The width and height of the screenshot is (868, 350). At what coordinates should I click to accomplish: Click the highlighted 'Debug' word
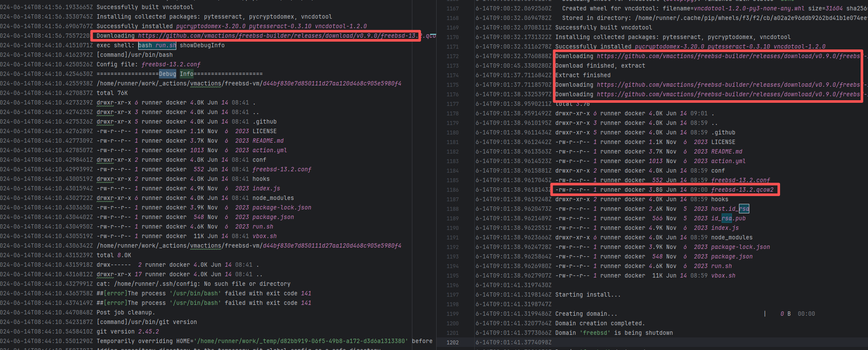point(167,74)
